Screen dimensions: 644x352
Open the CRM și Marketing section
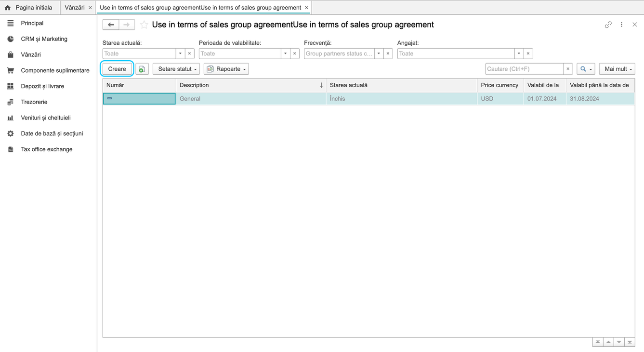44,39
